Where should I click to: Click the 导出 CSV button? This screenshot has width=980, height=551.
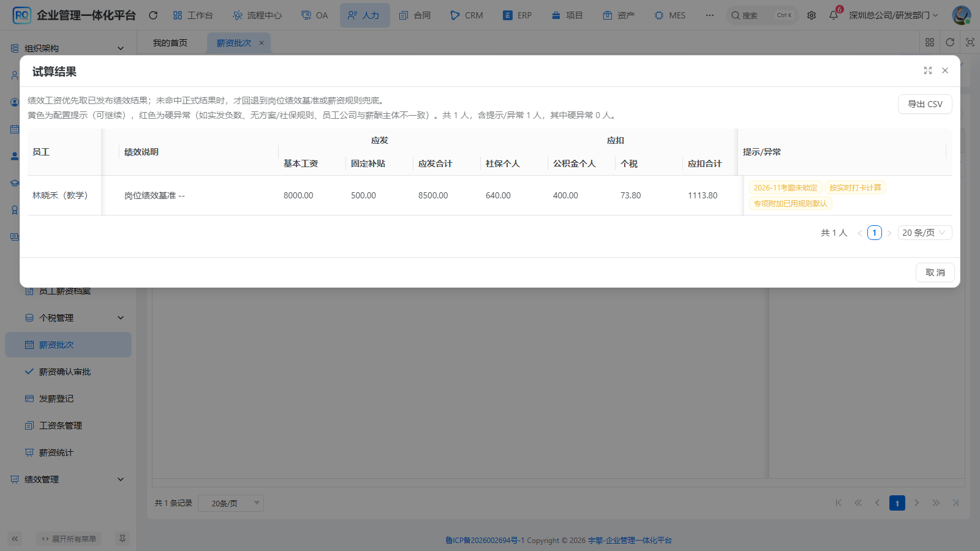(x=925, y=104)
